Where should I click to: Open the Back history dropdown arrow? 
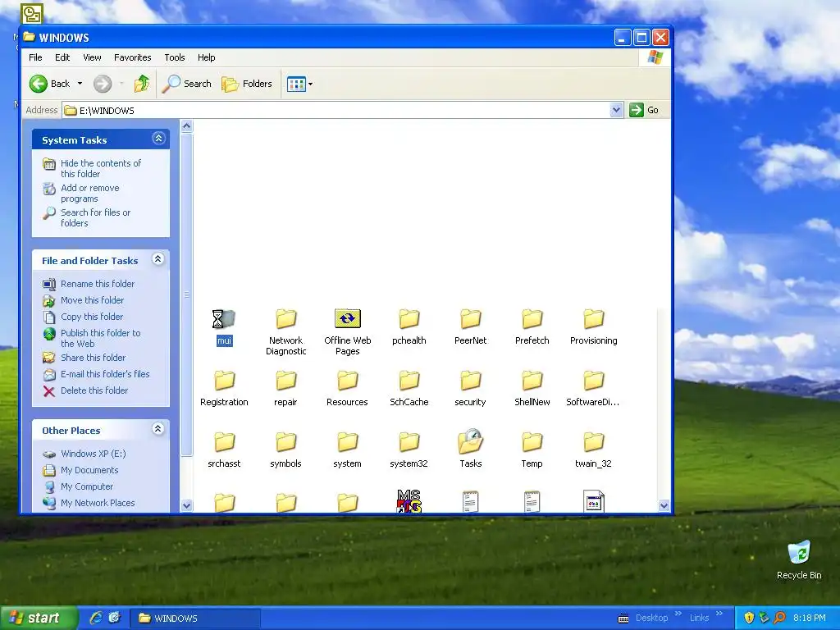point(80,84)
